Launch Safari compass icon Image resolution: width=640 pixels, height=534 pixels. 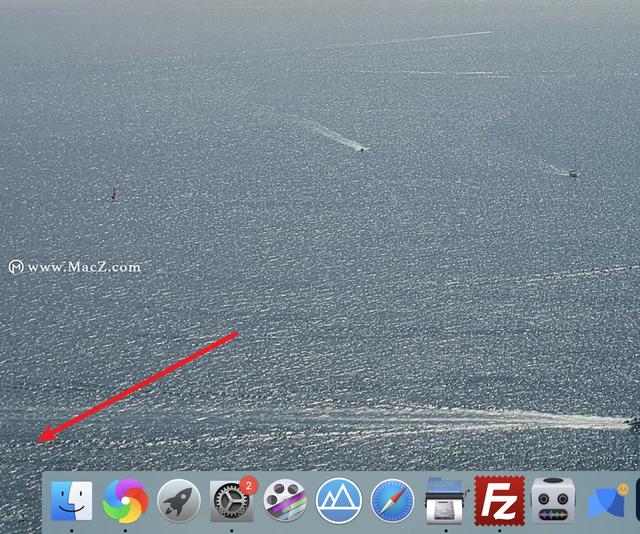coord(392,501)
